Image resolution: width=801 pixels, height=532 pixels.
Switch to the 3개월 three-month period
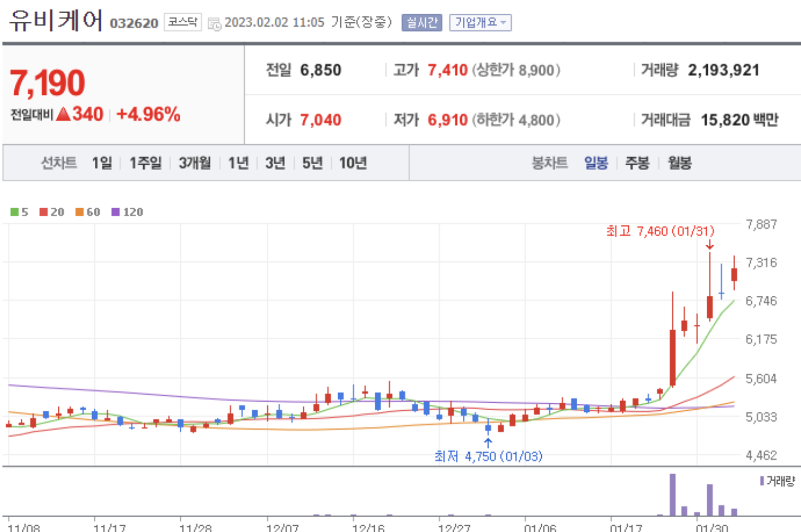(x=195, y=163)
